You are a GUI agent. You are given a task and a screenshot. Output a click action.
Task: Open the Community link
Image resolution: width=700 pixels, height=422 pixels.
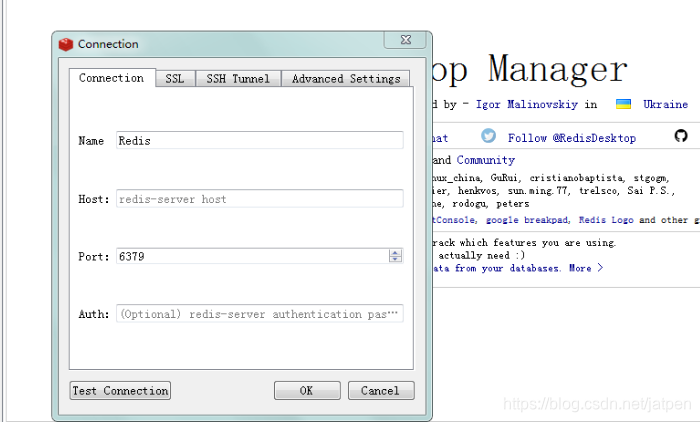tap(486, 160)
